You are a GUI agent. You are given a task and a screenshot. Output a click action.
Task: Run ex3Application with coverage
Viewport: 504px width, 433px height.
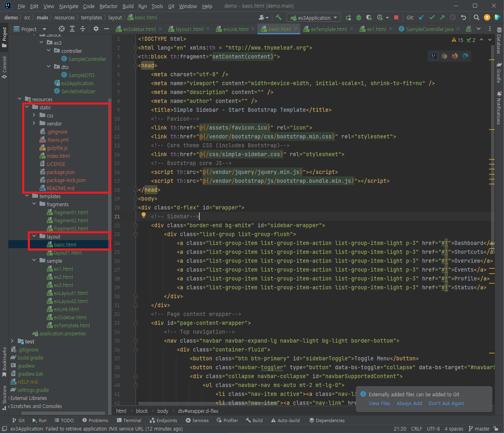369,17
